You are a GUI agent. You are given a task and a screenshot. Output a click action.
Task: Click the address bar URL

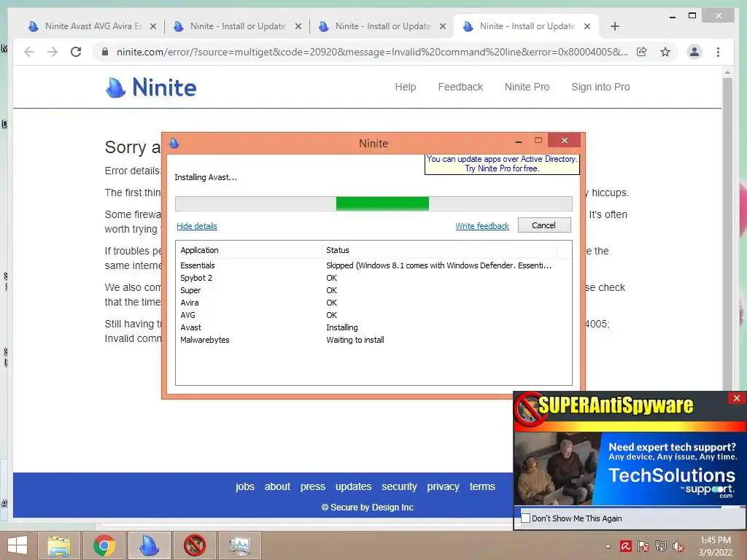371,52
